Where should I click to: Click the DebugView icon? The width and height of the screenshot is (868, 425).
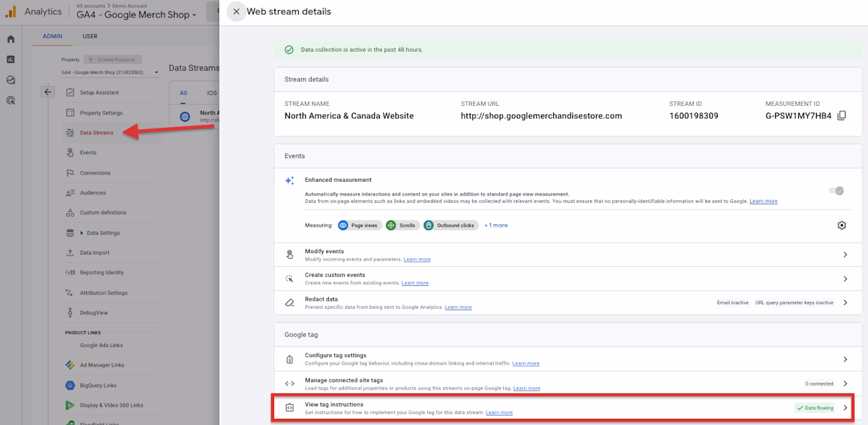click(70, 313)
